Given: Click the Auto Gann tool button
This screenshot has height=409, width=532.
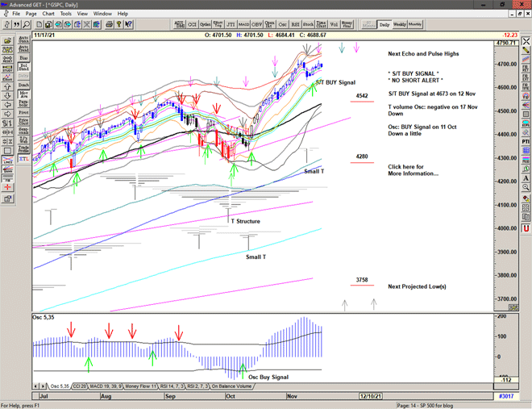Looking at the screenshot, I should (24, 38).
